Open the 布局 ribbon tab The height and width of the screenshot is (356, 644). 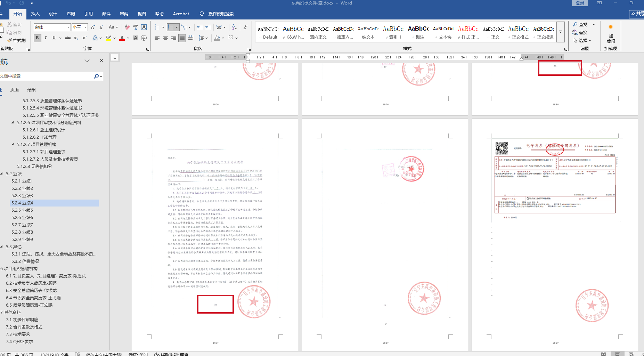71,14
